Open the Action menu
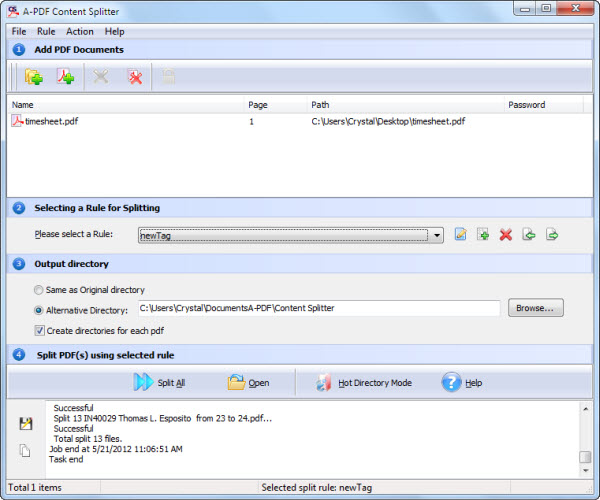The height and width of the screenshot is (500, 600). pos(80,31)
